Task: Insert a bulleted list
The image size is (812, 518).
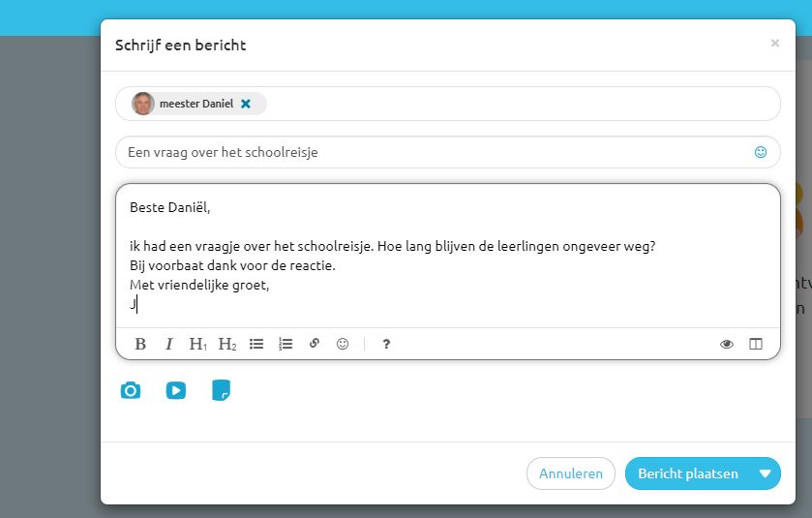Action: tap(256, 344)
